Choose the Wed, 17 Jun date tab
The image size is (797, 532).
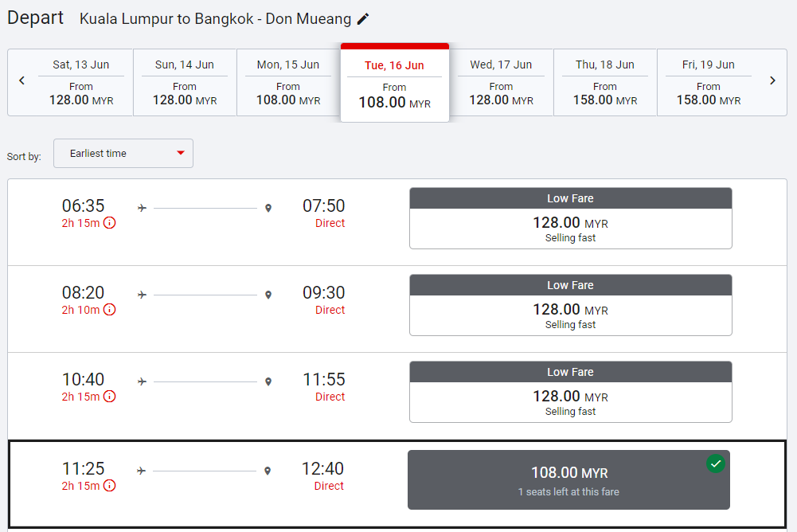[501, 83]
